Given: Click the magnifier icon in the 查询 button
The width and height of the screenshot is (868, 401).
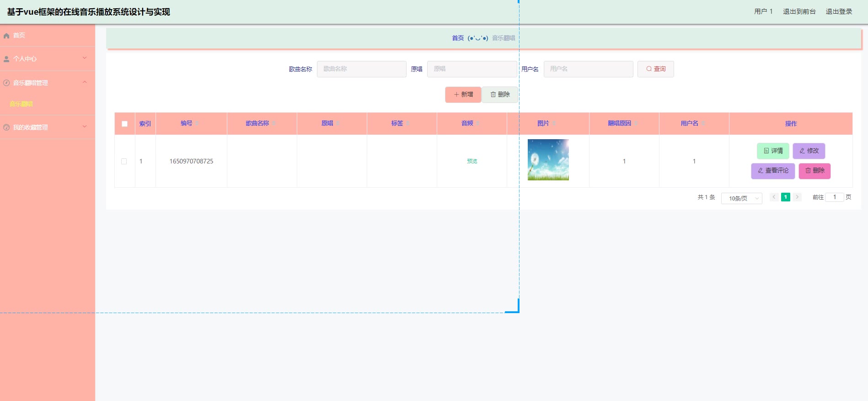Looking at the screenshot, I should [649, 69].
